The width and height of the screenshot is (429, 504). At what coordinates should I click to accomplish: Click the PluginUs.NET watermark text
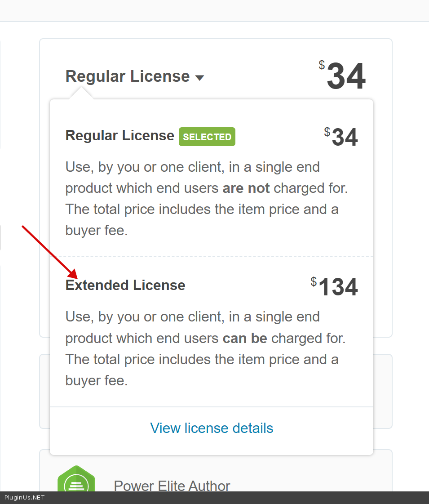point(25,498)
